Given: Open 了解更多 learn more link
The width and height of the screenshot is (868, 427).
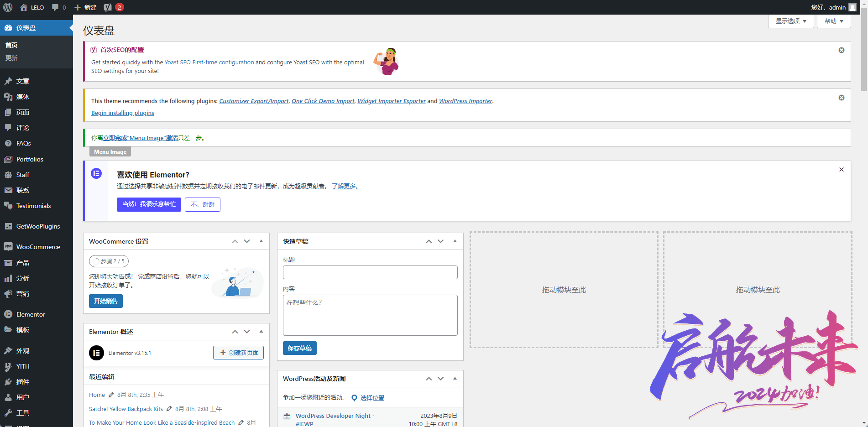Looking at the screenshot, I should 346,186.
